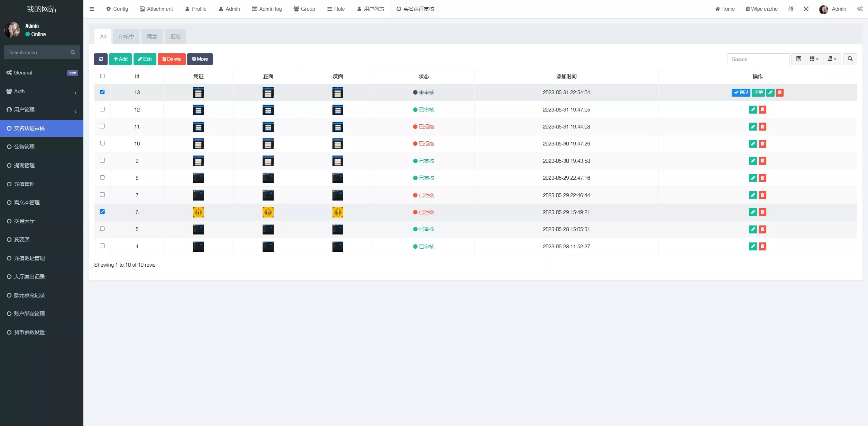Click the magnifier common search button
Screen dimensions: 868x426
pos(850,59)
